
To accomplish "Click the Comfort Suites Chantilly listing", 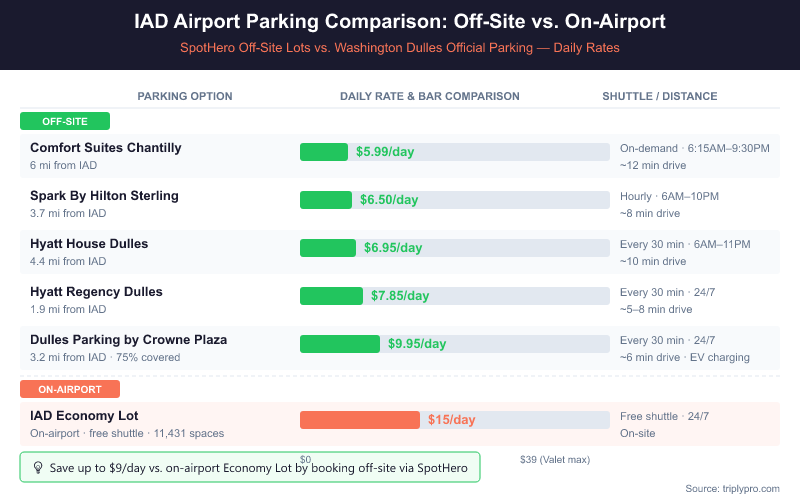I will pos(105,148).
